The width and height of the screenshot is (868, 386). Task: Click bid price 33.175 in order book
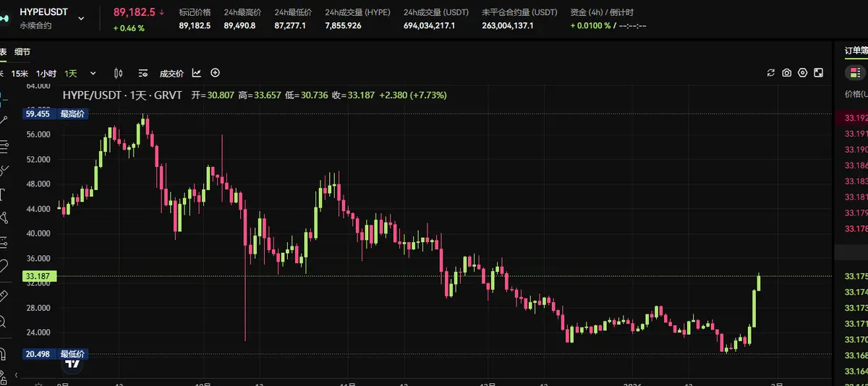point(856,276)
